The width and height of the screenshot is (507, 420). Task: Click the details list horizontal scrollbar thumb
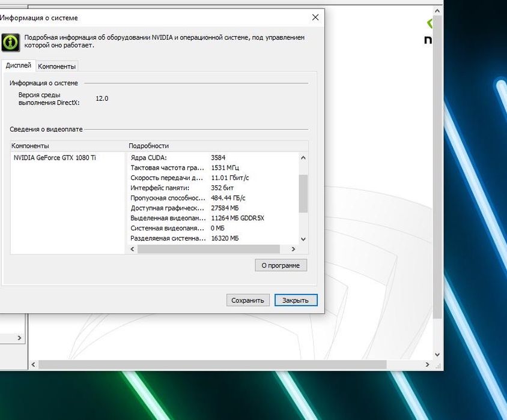208,249
